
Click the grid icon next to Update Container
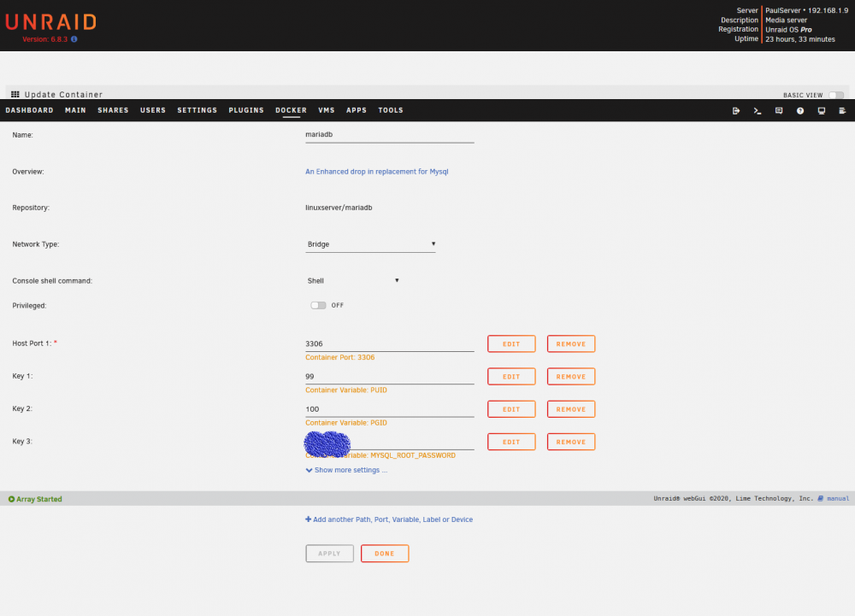[x=15, y=94]
